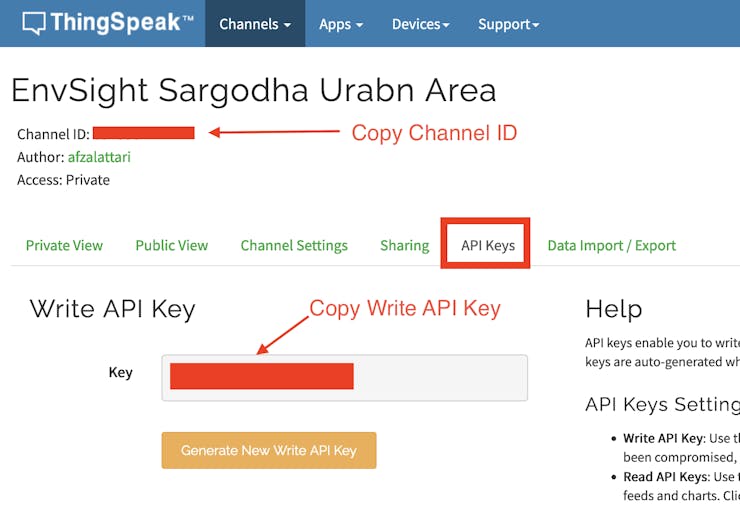The image size is (740, 505).
Task: Click the Write API Key heading
Action: pyautogui.click(x=112, y=309)
